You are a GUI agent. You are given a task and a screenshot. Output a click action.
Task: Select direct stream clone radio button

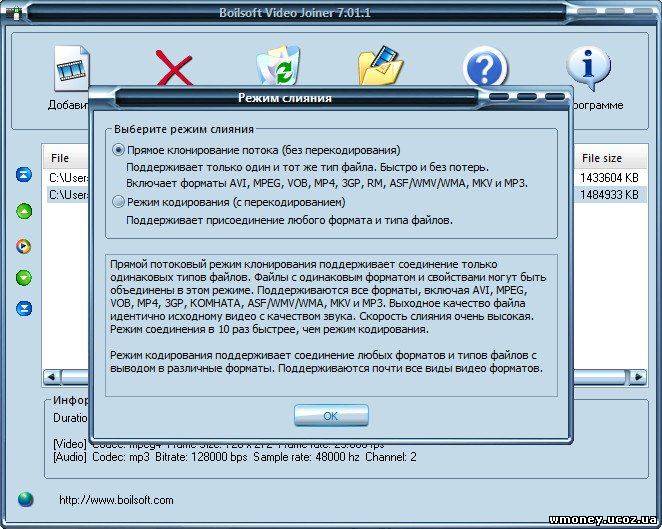point(119,150)
